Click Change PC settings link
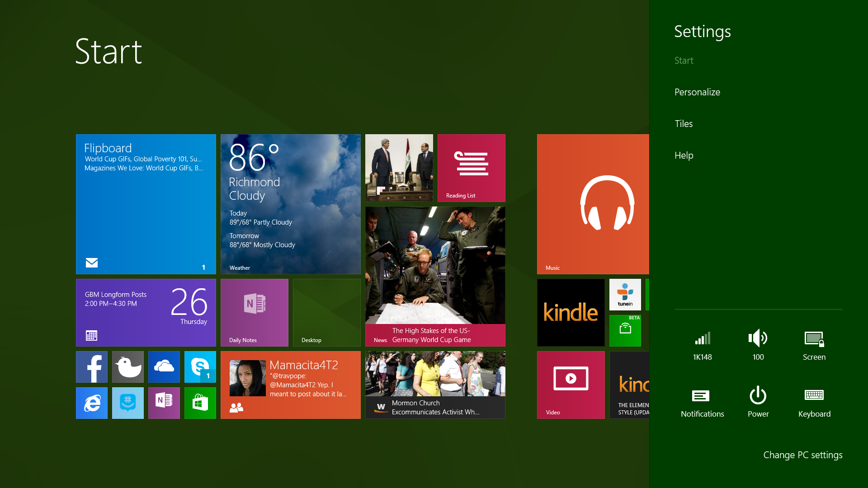The image size is (868, 488). coord(802,455)
